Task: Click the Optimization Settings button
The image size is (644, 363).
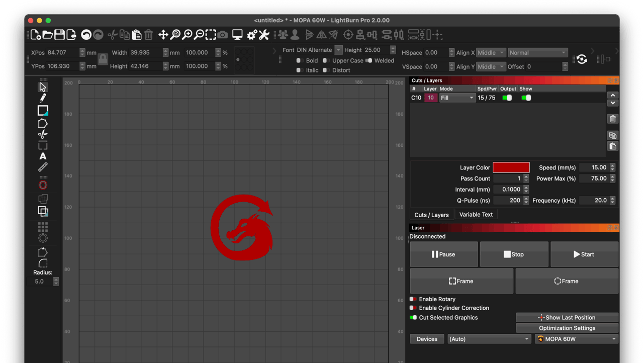Action: pyautogui.click(x=567, y=328)
